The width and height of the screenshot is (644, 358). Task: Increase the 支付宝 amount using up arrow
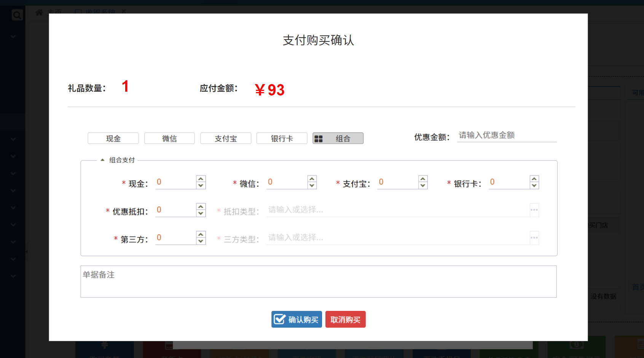423,179
